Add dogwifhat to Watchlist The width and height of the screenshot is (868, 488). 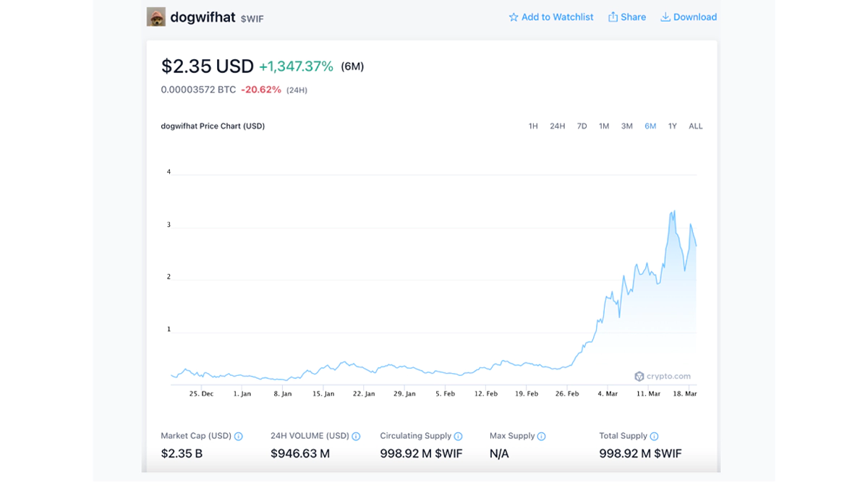pos(551,17)
